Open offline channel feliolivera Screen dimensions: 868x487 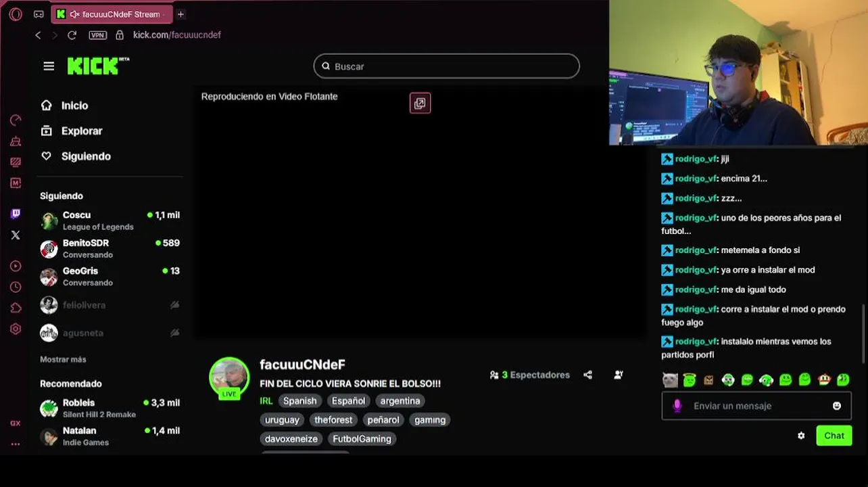(110, 305)
